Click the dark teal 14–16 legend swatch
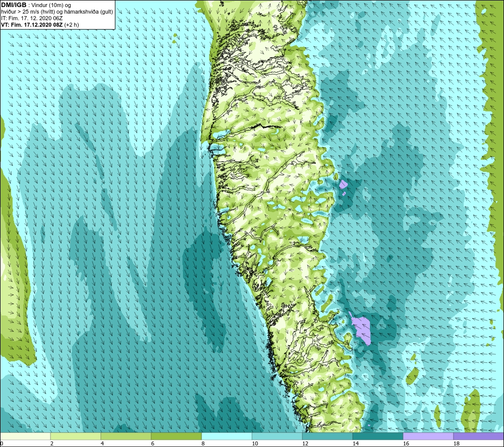 pyautogui.click(x=377, y=436)
